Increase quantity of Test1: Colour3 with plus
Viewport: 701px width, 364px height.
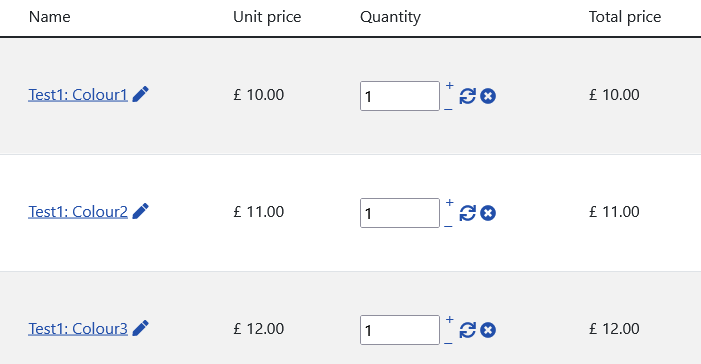pyautogui.click(x=449, y=319)
